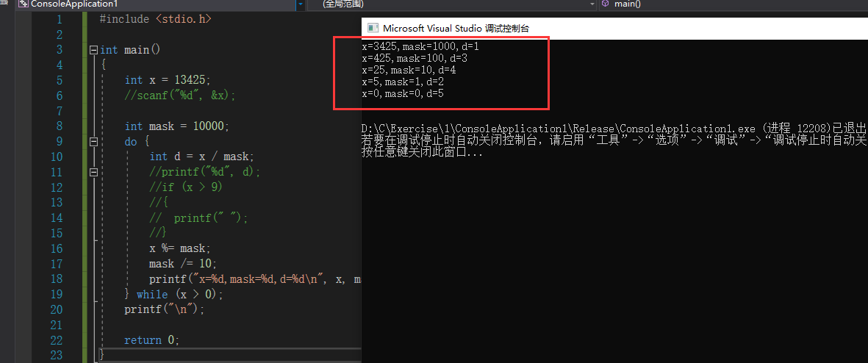
Task: Collapse the commented block at line 11
Action: (93, 172)
